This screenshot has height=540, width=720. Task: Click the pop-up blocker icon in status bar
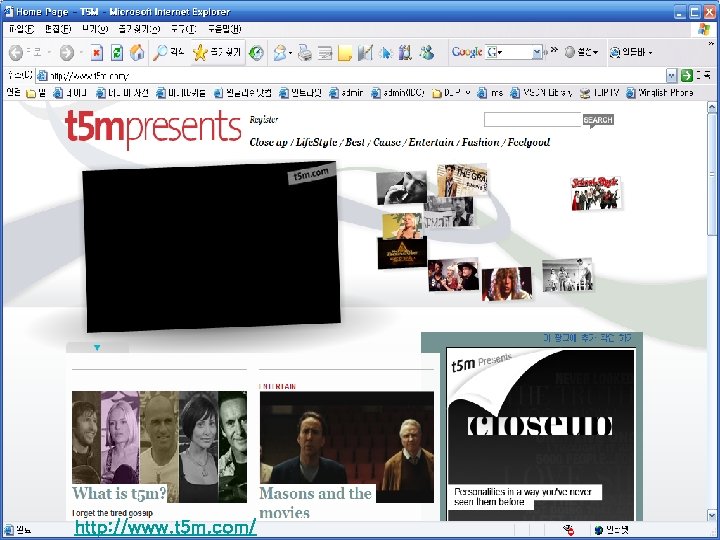pyautogui.click(x=569, y=530)
